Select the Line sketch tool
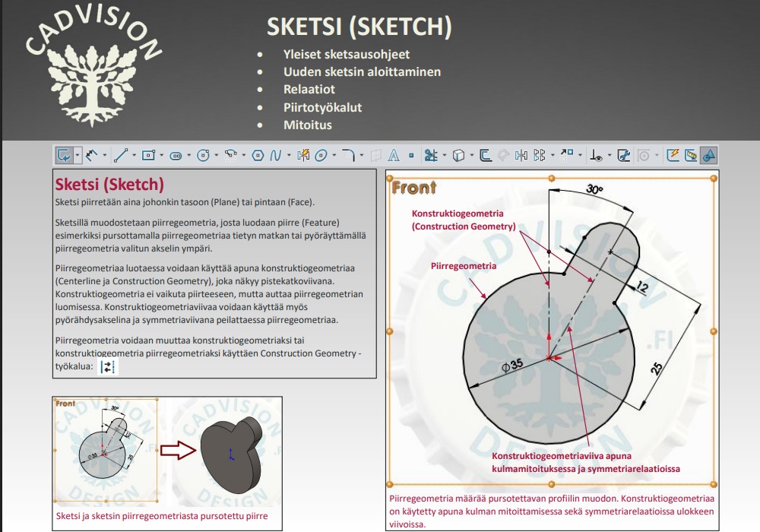760x532 pixels. tap(121, 155)
